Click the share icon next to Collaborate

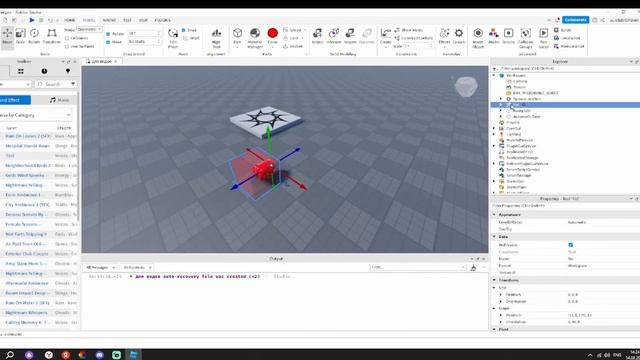tap(602, 20)
